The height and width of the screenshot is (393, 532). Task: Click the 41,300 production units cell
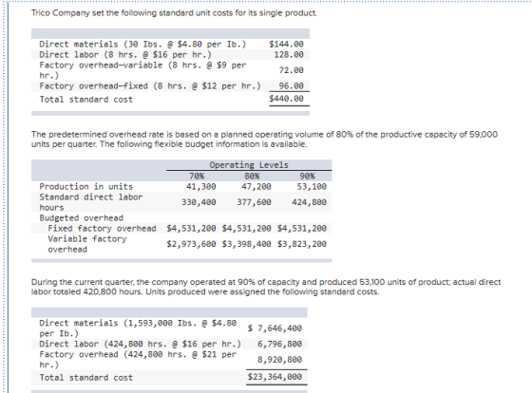click(x=200, y=186)
